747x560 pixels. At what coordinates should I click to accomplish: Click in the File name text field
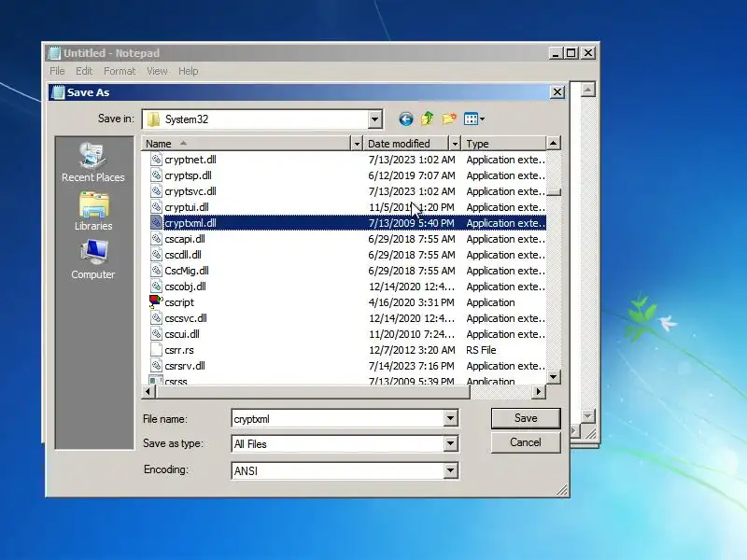[x=337, y=418]
